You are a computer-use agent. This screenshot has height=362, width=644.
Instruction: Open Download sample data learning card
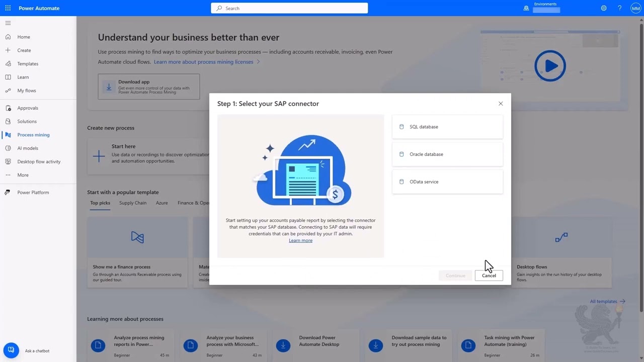409,346
